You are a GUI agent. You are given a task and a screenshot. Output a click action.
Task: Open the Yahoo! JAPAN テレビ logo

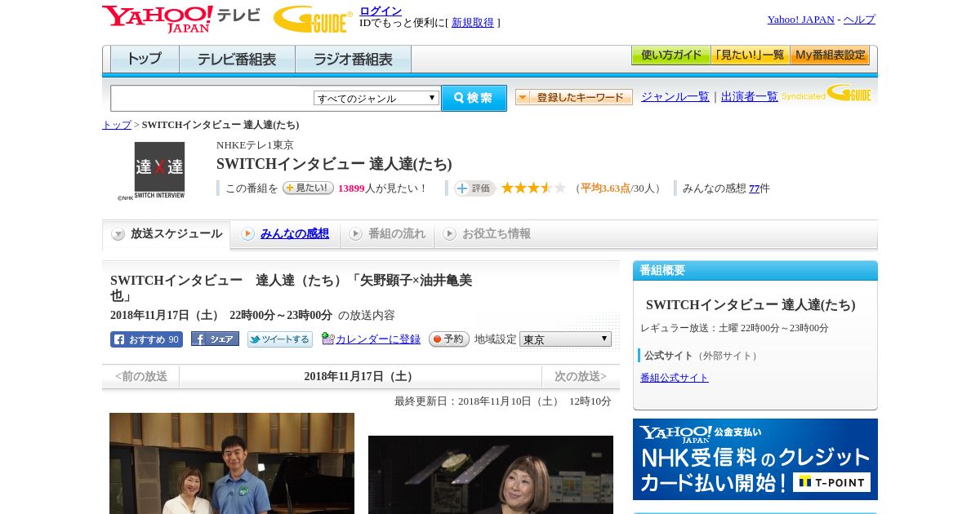[181, 18]
